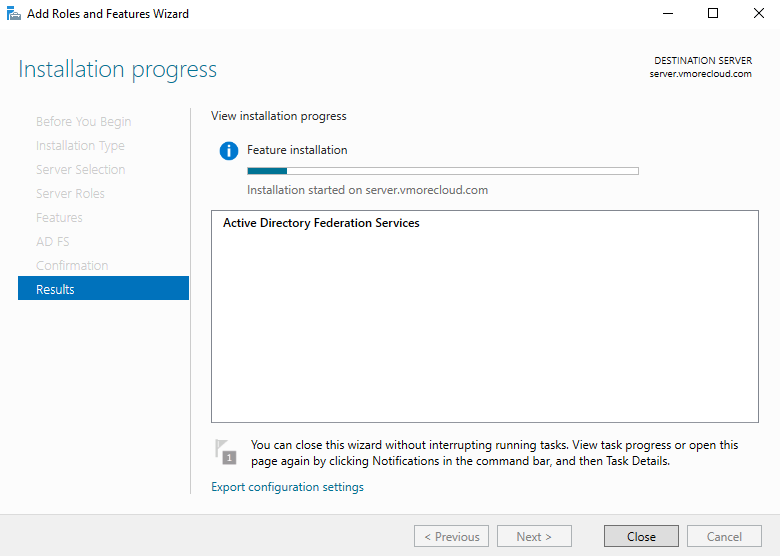Screen dimensions: 780x556
Task: Select the Before You Begin step
Action: tap(84, 122)
